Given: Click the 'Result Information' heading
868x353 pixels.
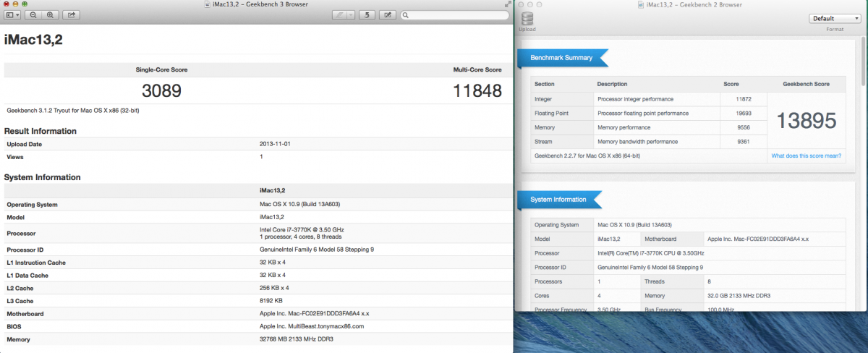Looking at the screenshot, I should pos(41,131).
